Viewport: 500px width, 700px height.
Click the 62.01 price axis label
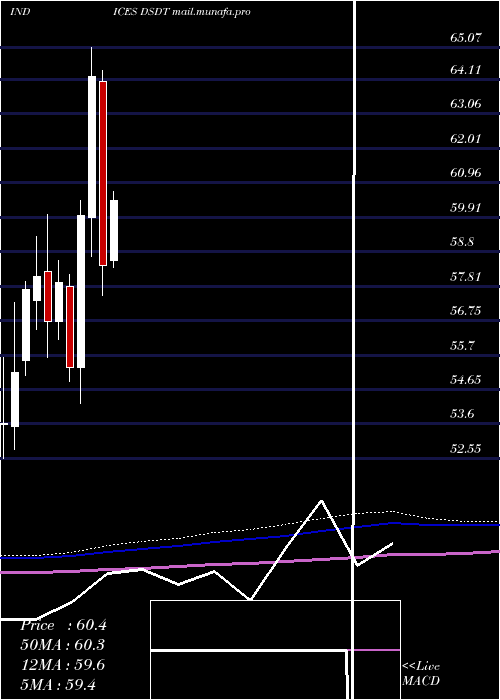[466, 138]
